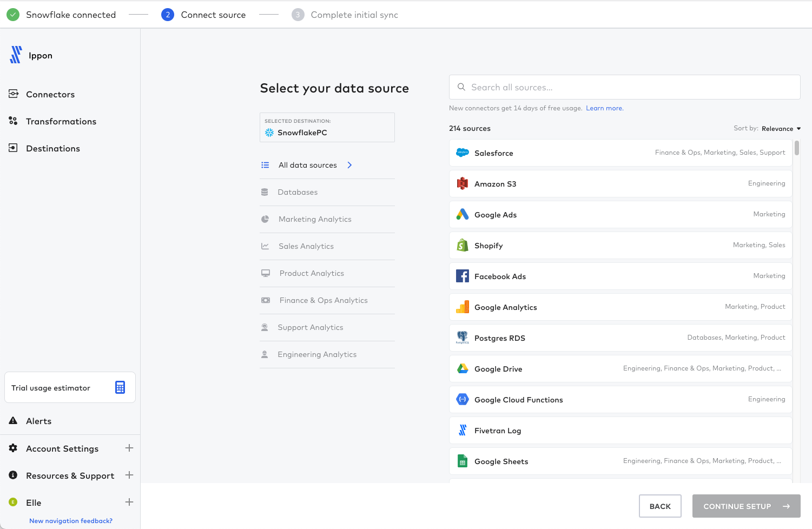Viewport: 812px width, 529px height.
Task: Click the Amazon S3 logo icon
Action: [x=463, y=184]
